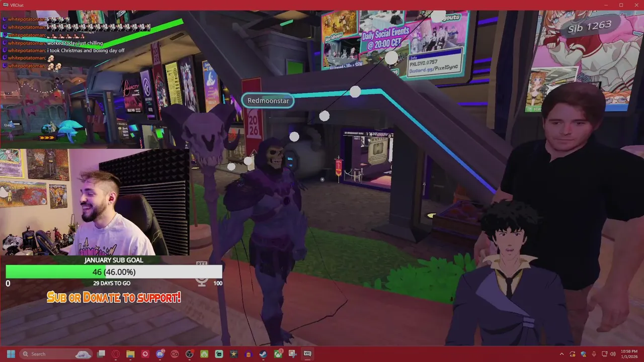
Task: Open the volume control tray icon
Action: pyautogui.click(x=613, y=354)
